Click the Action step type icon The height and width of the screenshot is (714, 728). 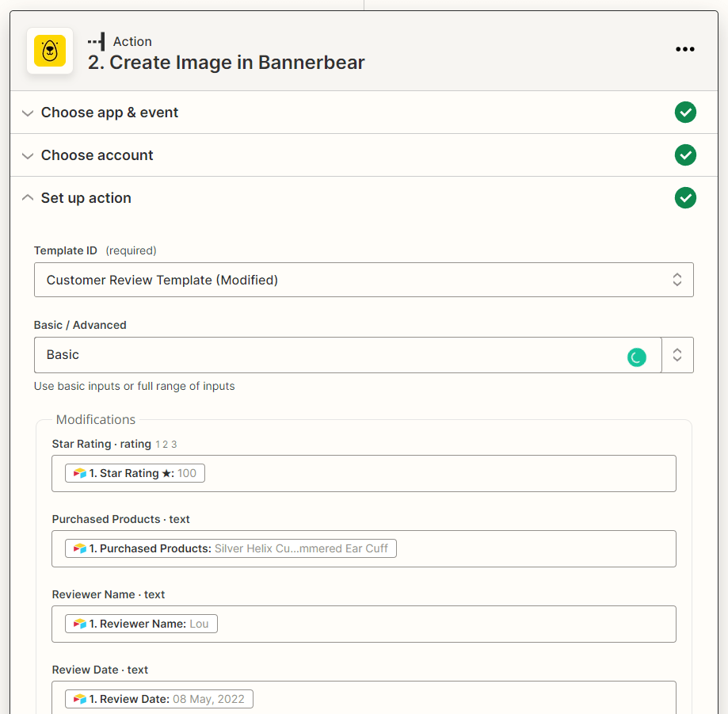click(97, 41)
